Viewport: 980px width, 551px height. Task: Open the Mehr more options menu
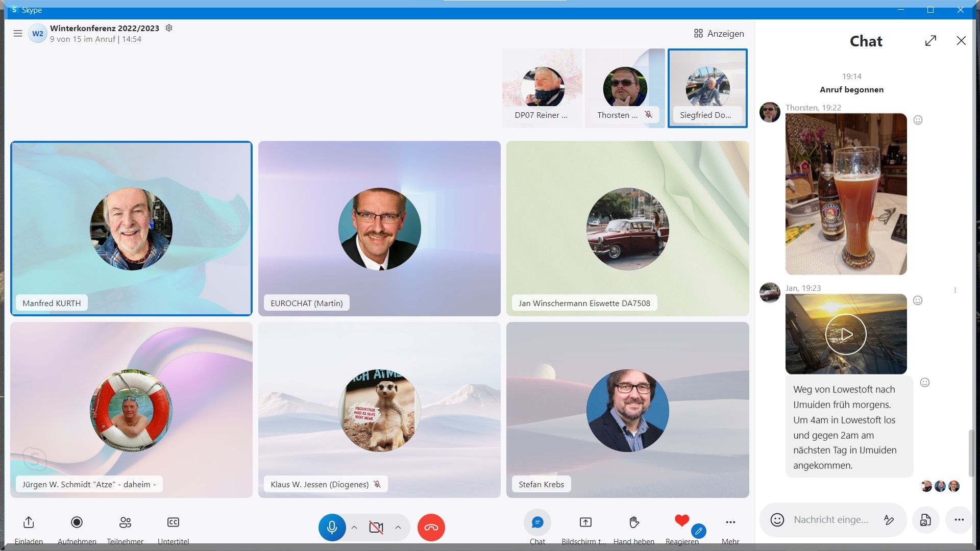pos(730,522)
